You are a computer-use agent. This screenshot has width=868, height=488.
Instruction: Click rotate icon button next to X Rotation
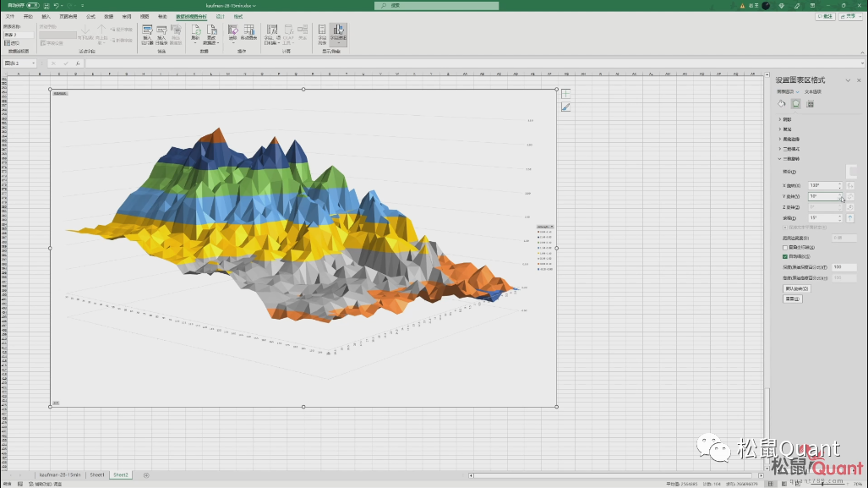[850, 185]
